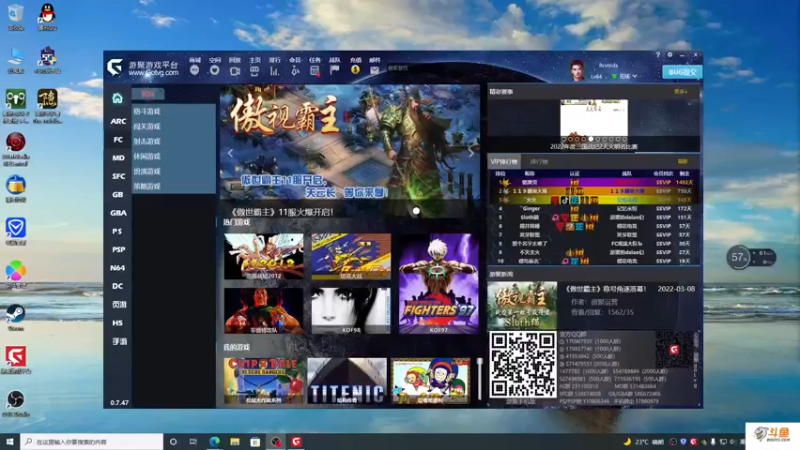The width and height of the screenshot is (800, 450).
Task: Switch to red G app in taskbar
Action: (296, 442)
